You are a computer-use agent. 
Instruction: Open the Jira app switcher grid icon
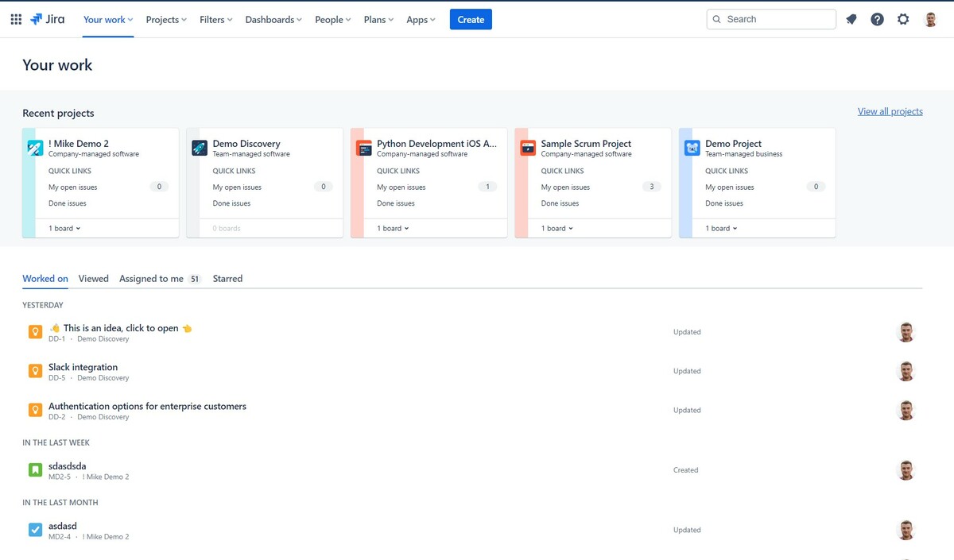click(x=15, y=19)
